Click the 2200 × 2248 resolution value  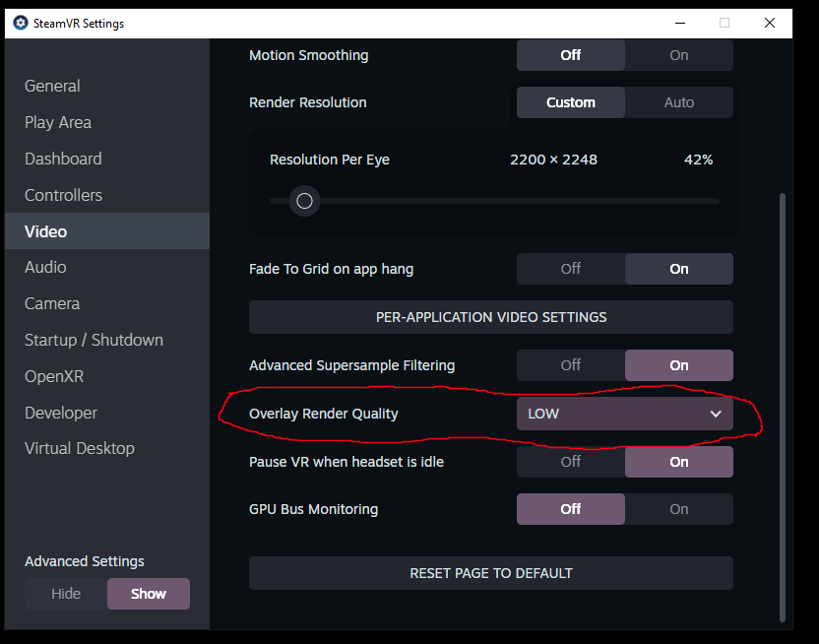tap(553, 160)
